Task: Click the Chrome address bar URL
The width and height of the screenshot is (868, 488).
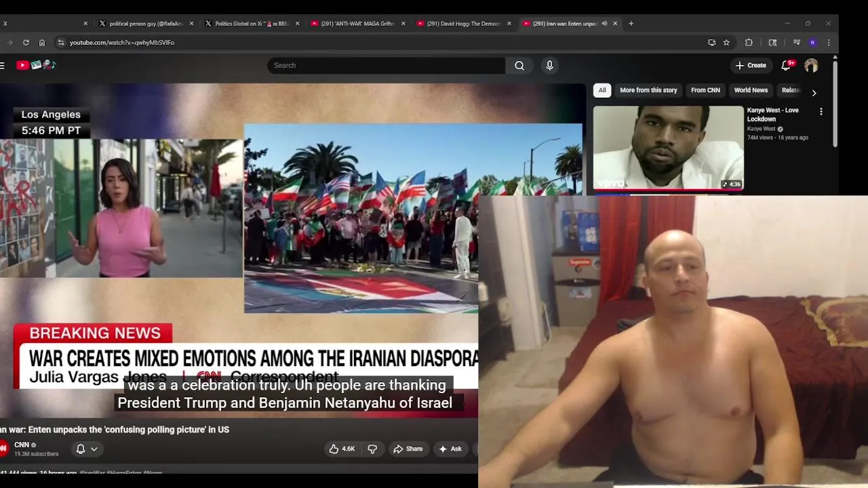Action: point(122,42)
